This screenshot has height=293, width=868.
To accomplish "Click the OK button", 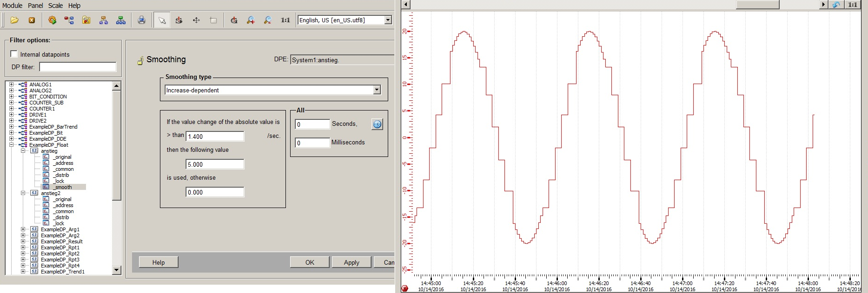I will click(310, 262).
